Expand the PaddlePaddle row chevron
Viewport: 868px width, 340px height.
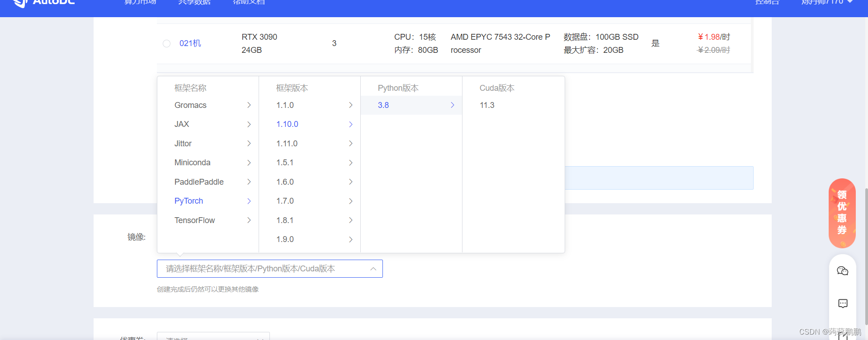pos(249,182)
